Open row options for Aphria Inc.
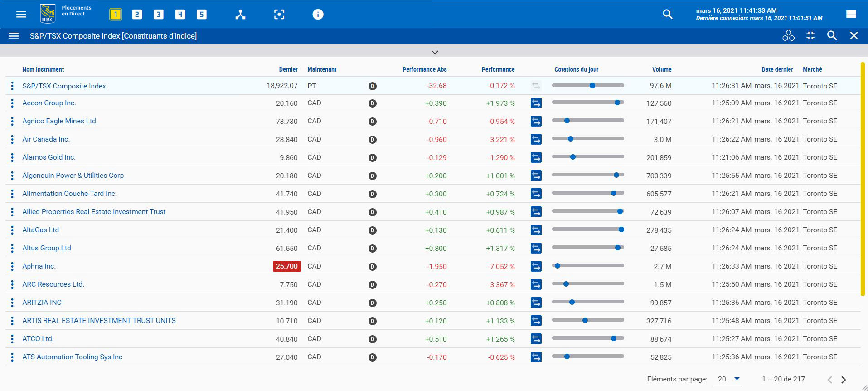Image resolution: width=868 pixels, height=391 pixels. click(12, 266)
